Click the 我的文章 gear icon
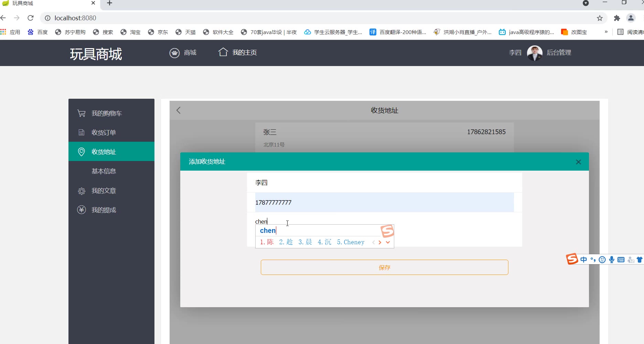 [82, 191]
